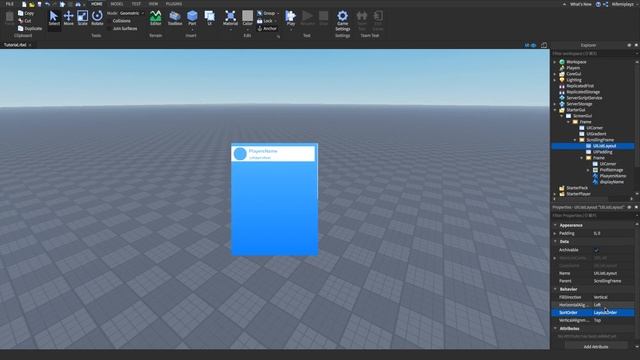Click the Resume button in Test group
Screen dimensions: 640x360
307,18
